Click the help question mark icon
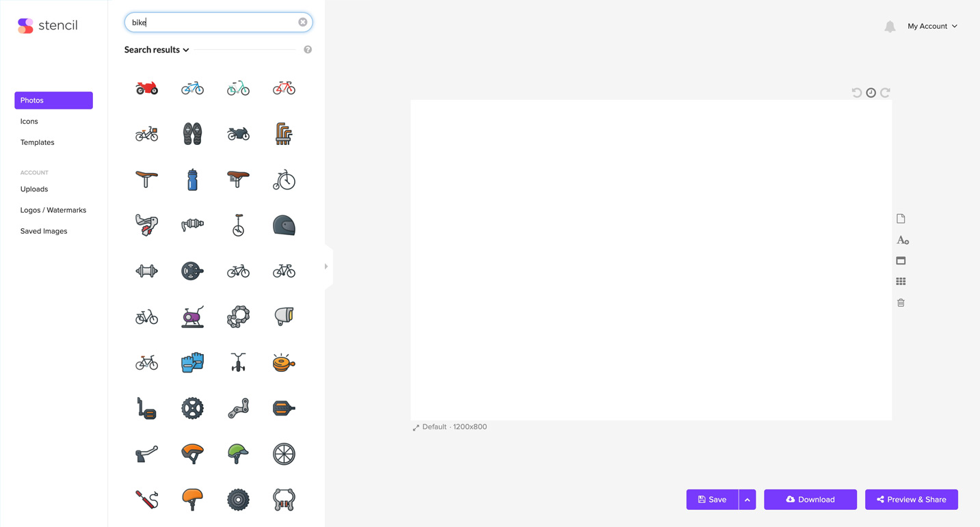The height and width of the screenshot is (527, 980). pyautogui.click(x=308, y=50)
